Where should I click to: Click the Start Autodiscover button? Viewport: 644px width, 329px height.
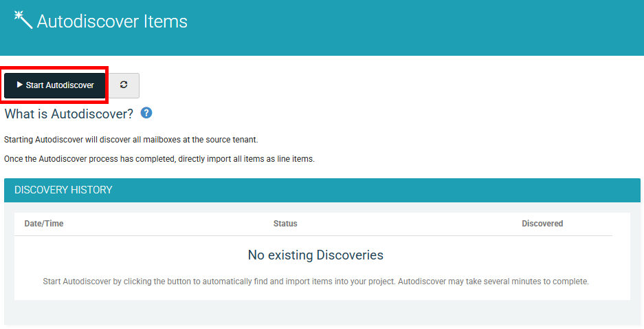point(54,85)
